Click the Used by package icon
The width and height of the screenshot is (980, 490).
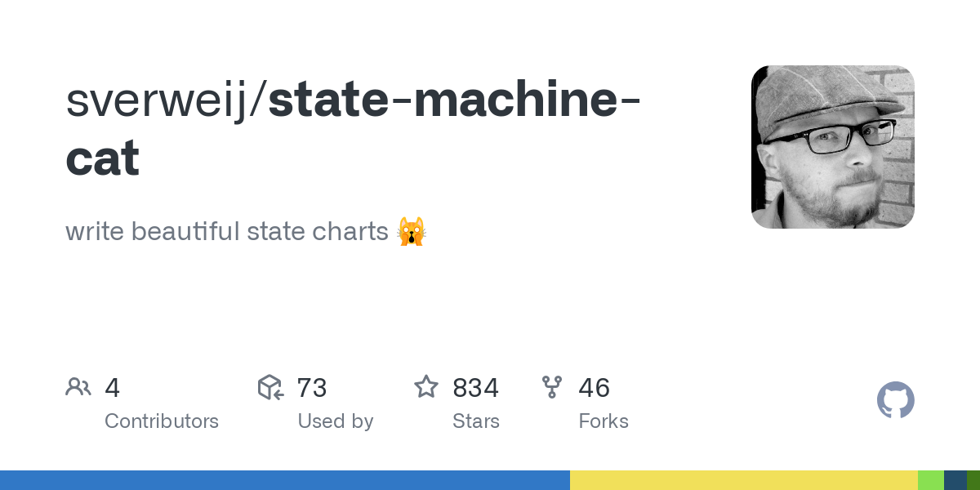coord(270,387)
